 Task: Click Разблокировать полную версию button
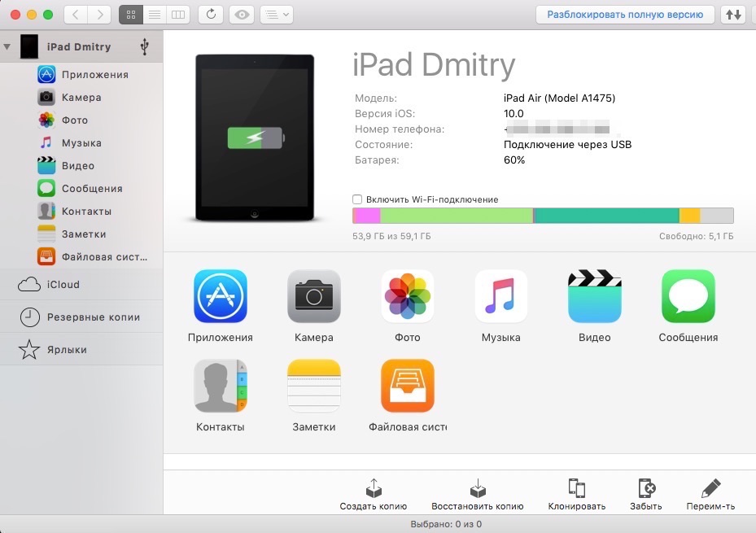pyautogui.click(x=625, y=15)
